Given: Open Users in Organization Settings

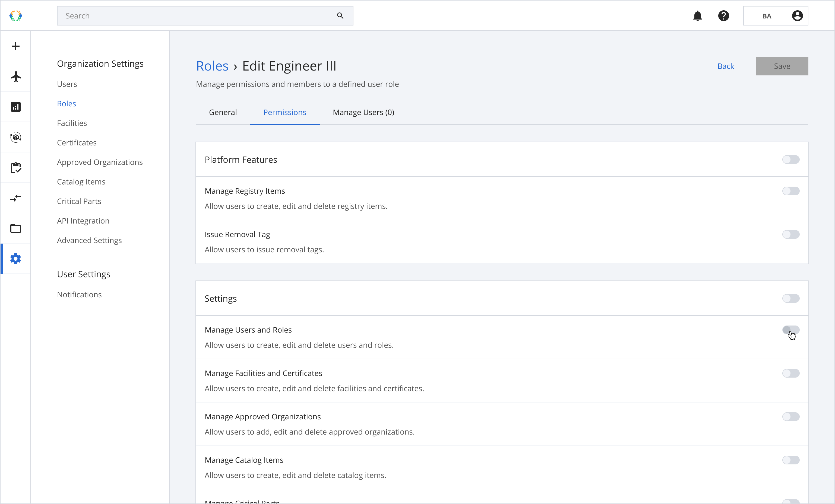Looking at the screenshot, I should click(67, 84).
